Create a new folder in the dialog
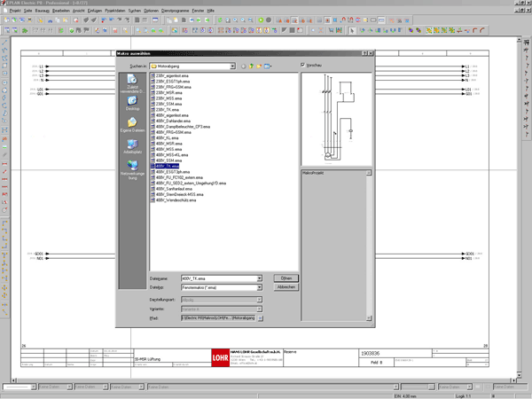Screen dimensions: 532x399 [x=259, y=66]
